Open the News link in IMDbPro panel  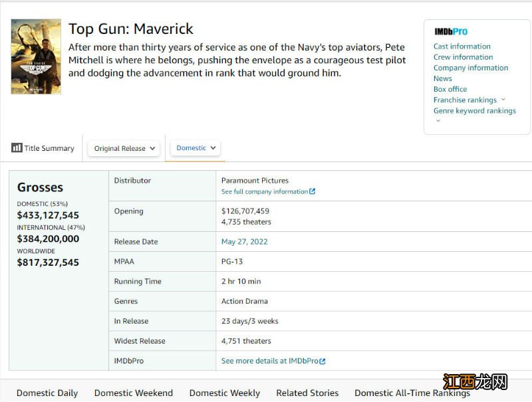click(x=443, y=78)
